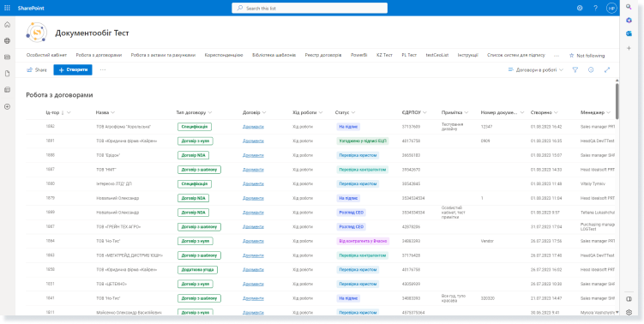
Task: Open the Створено column header menu
Action: coord(545,112)
